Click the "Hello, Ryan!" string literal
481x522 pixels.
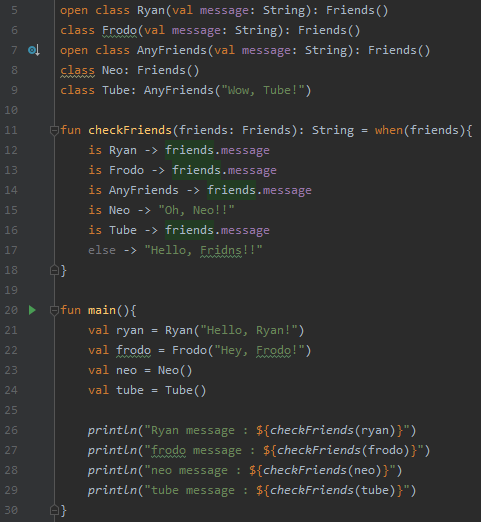[x=249, y=330]
